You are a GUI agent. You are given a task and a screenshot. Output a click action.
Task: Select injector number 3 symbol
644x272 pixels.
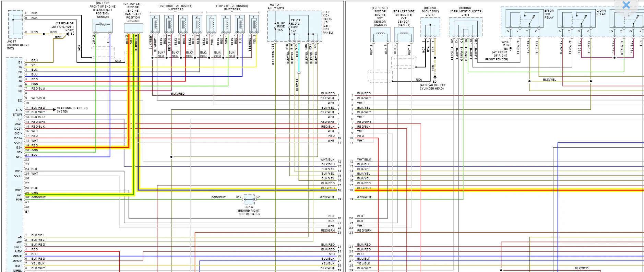tap(240, 24)
